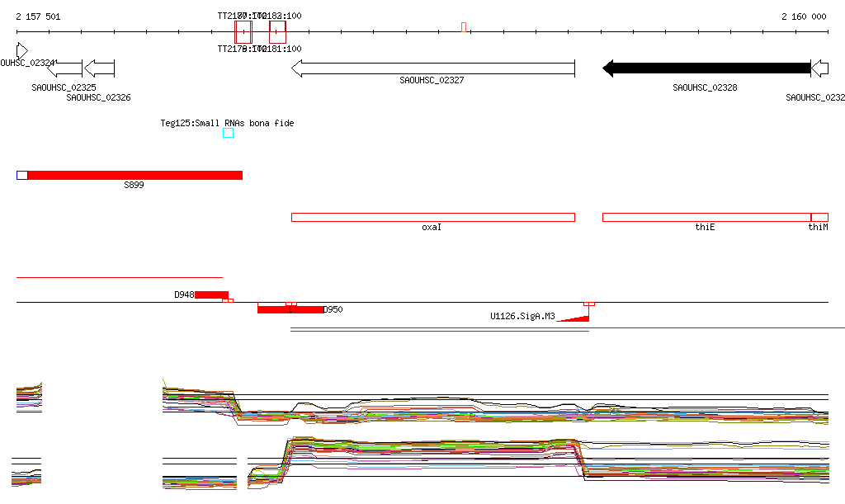This screenshot has height=504, width=845.
Task: Select the long SAOUHSC_02327 gene arrow
Action: (x=433, y=68)
